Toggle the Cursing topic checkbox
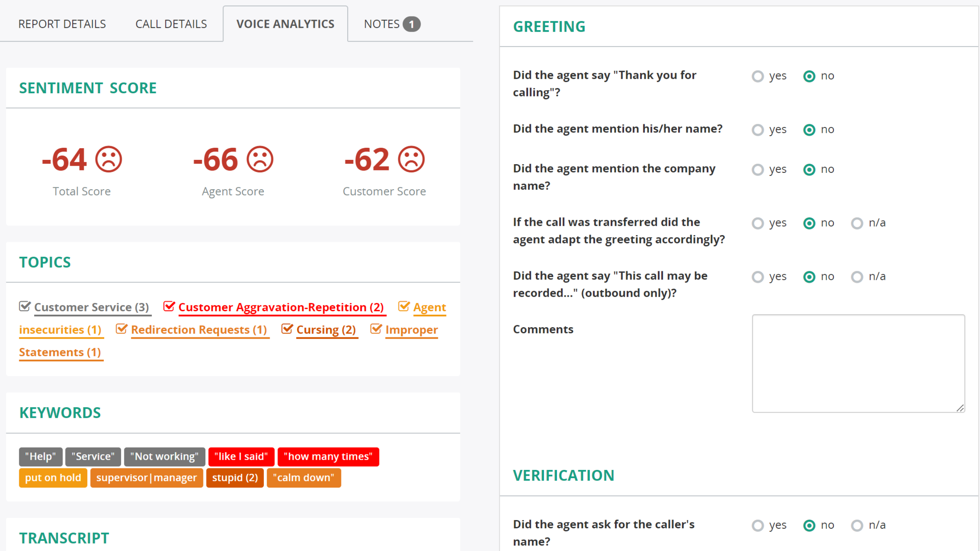This screenshot has height=551, width=980. [x=287, y=329]
